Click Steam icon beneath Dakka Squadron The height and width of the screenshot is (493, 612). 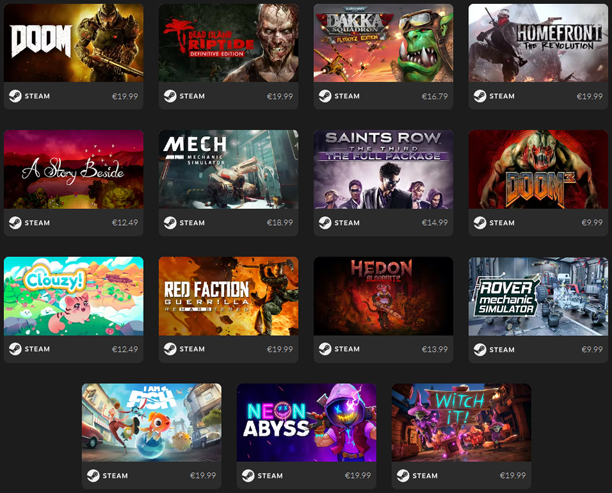coord(325,96)
